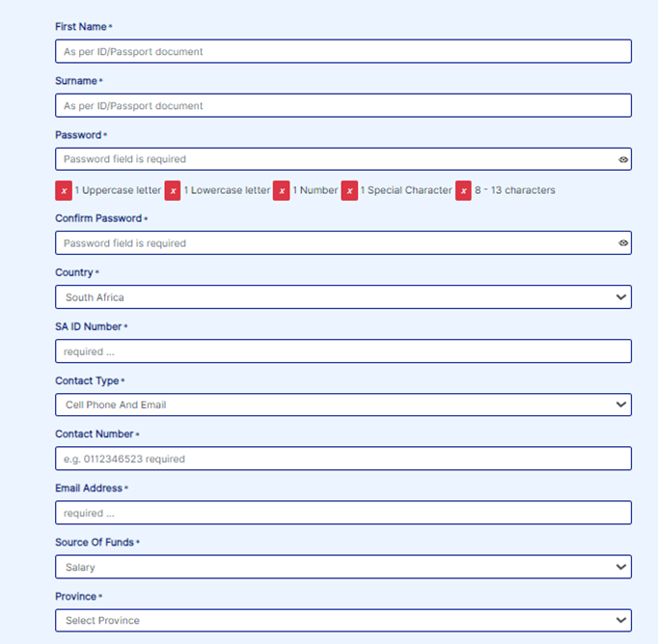Click the red X beside 8 - 13 characters
This screenshot has height=644, width=658.
tap(463, 191)
